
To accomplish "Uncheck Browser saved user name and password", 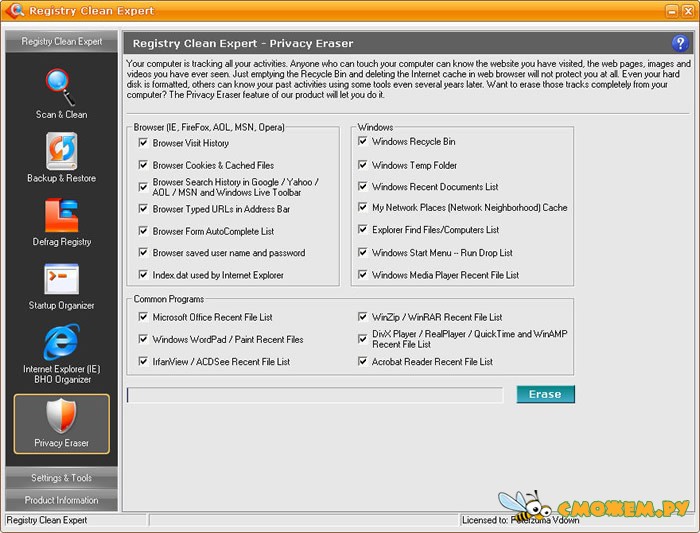I will point(143,253).
